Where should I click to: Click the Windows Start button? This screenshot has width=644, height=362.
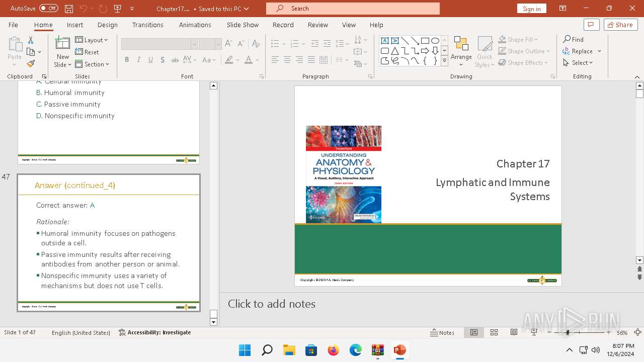[x=245, y=350]
